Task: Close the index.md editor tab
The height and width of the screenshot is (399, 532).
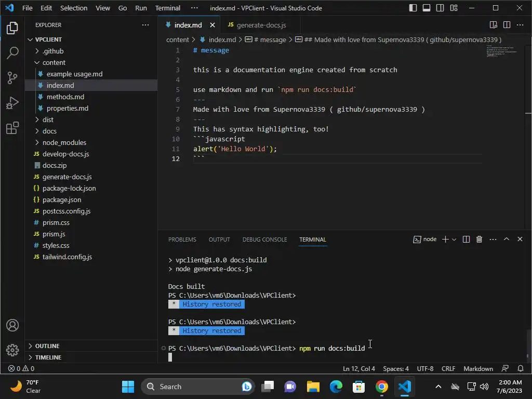Action: (212, 25)
